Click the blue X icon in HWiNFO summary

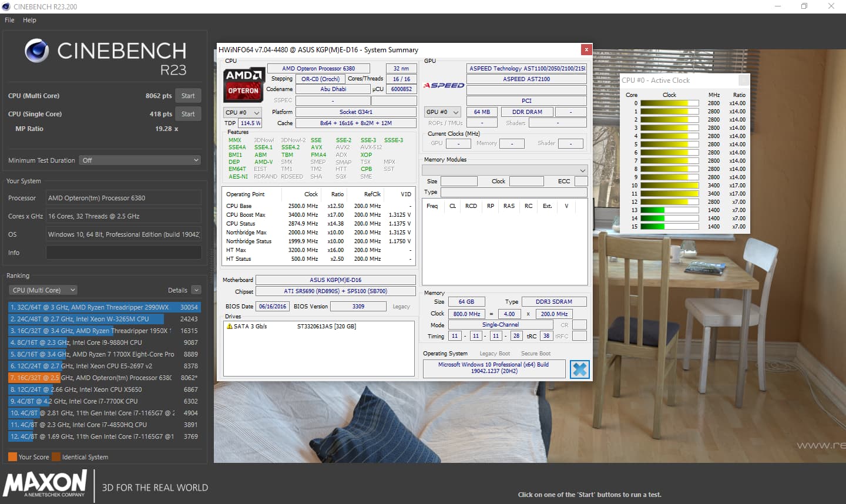(579, 369)
